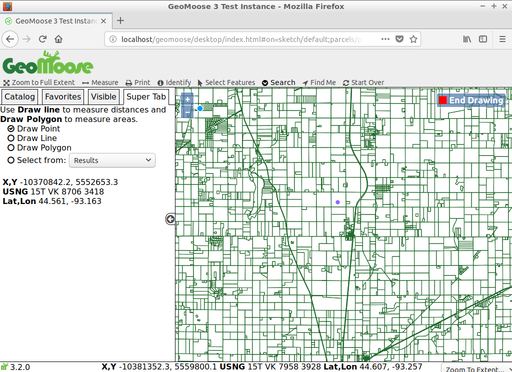
Task: Click Start Over in toolbar
Action: 363,82
